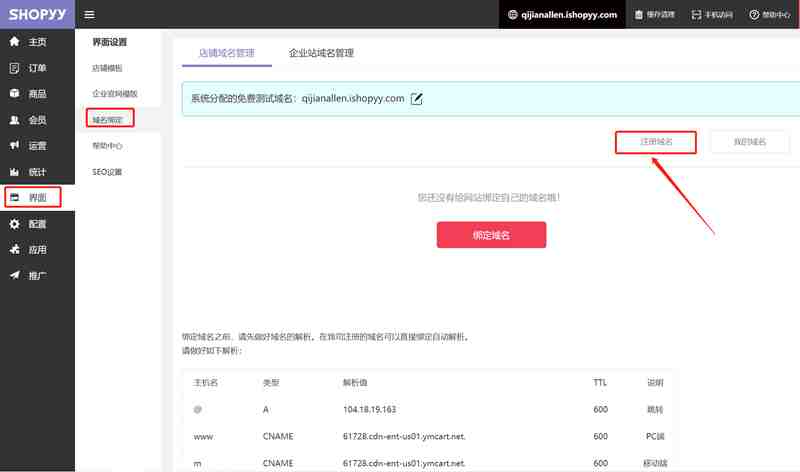Image resolution: width=800 pixels, height=472 pixels.
Task: Click the 注册域名 outlined button
Action: (x=656, y=142)
